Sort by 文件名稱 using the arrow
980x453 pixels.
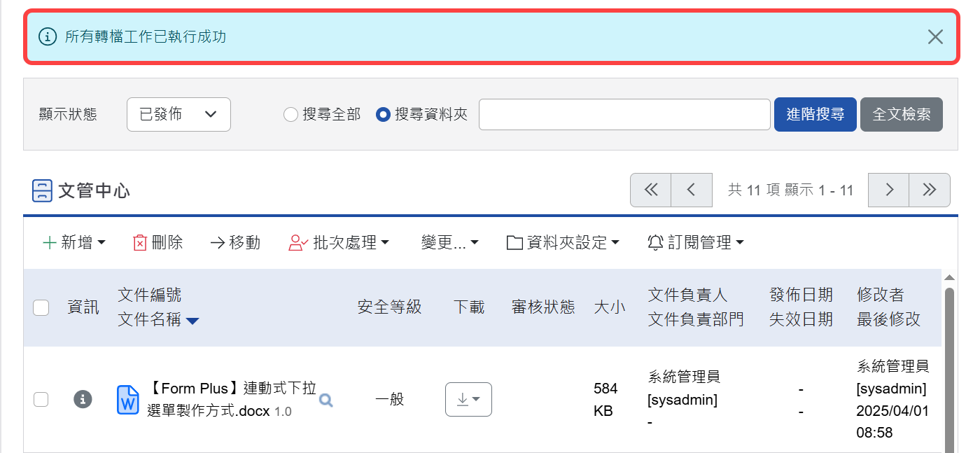point(192,321)
